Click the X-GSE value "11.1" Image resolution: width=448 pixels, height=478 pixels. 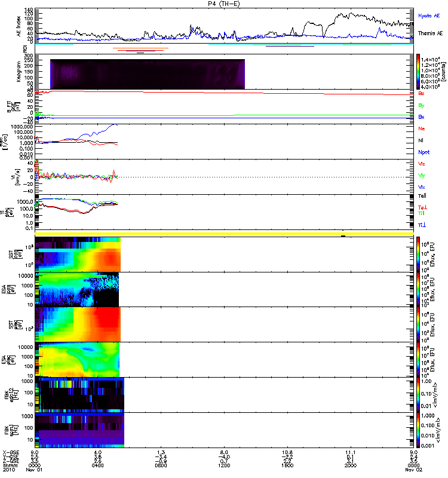[351, 452]
